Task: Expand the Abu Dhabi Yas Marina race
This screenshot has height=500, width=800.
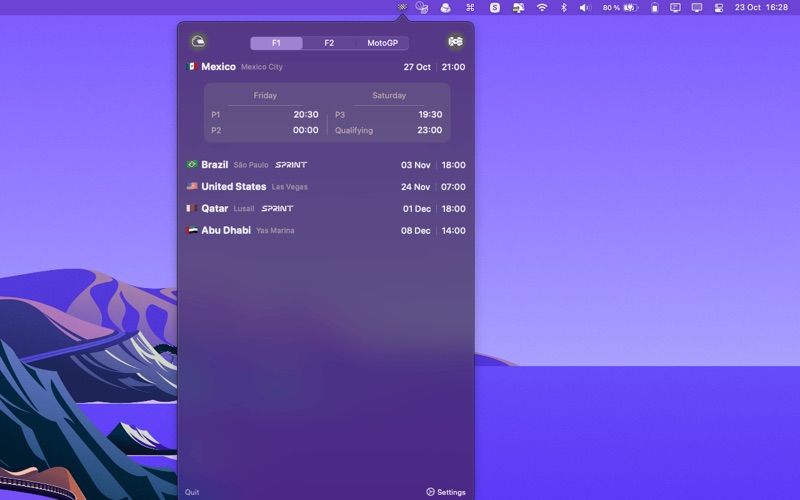Action: coord(326,231)
